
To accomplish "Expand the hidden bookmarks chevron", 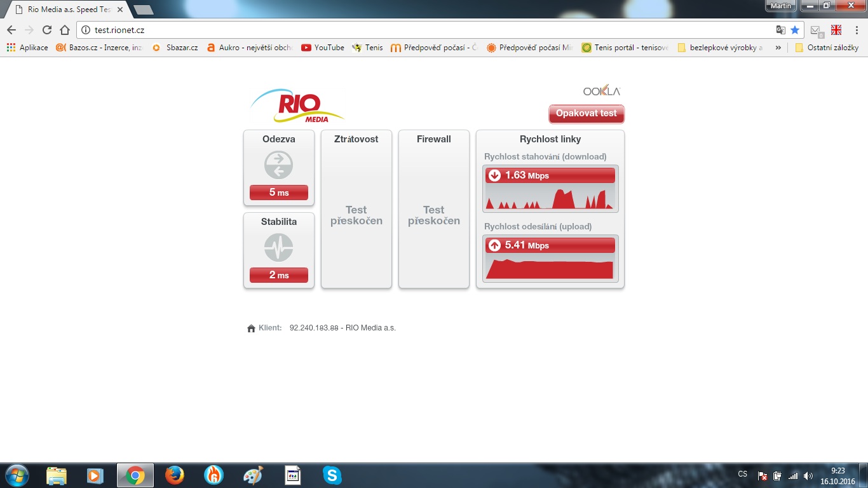I will click(x=778, y=48).
